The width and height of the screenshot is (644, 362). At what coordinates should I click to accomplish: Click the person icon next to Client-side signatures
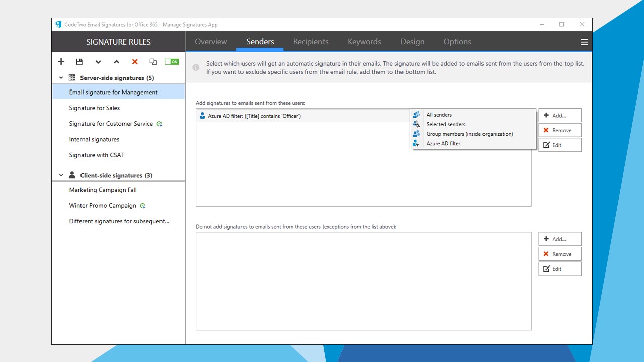[x=72, y=175]
